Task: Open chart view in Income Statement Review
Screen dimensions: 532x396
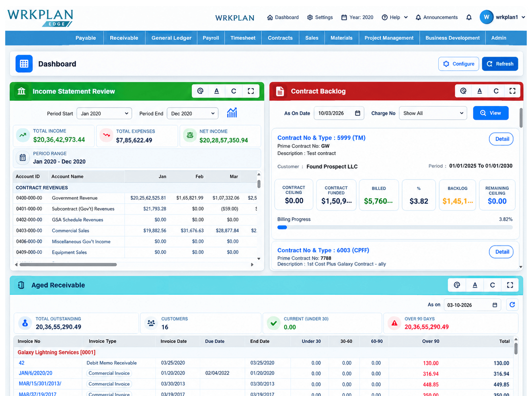Action: (232, 113)
